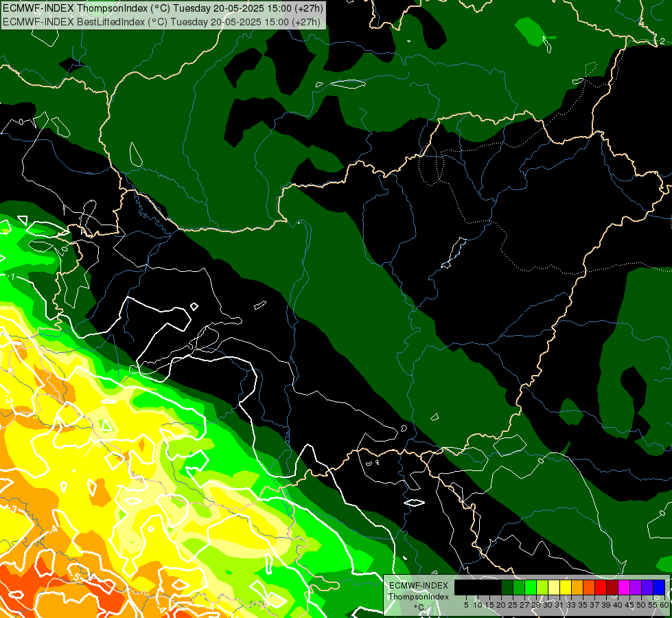672x618 pixels.
Task: Select the BestLiftedIndex title line
Action: [161, 21]
